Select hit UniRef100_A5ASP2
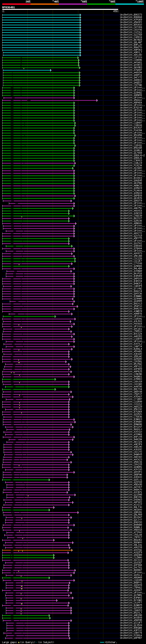 click(131, 22)
